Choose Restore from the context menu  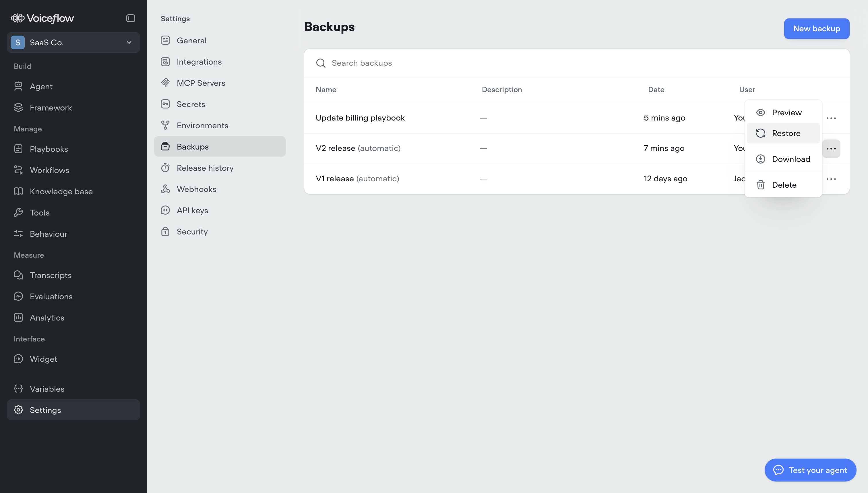785,133
